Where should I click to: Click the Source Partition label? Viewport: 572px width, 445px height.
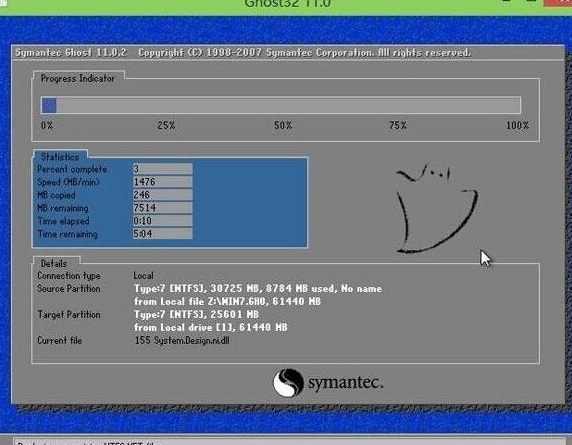(69, 289)
